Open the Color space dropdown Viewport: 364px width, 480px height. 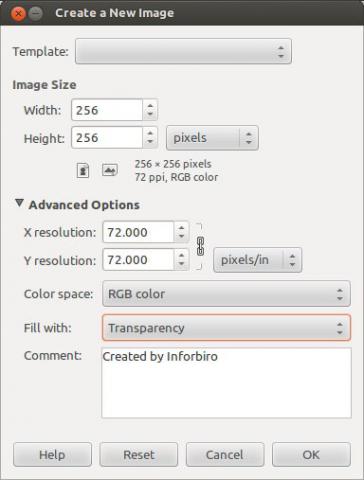226,294
